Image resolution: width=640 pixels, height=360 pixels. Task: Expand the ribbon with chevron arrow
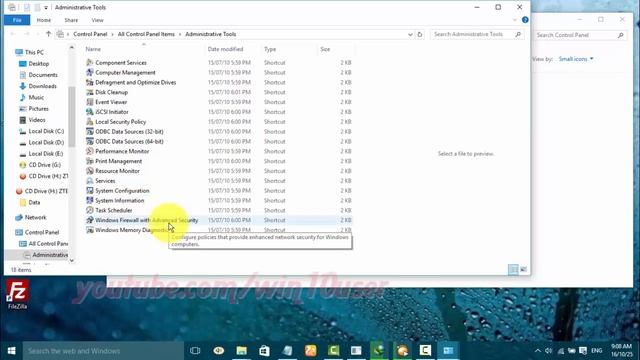(x=515, y=20)
